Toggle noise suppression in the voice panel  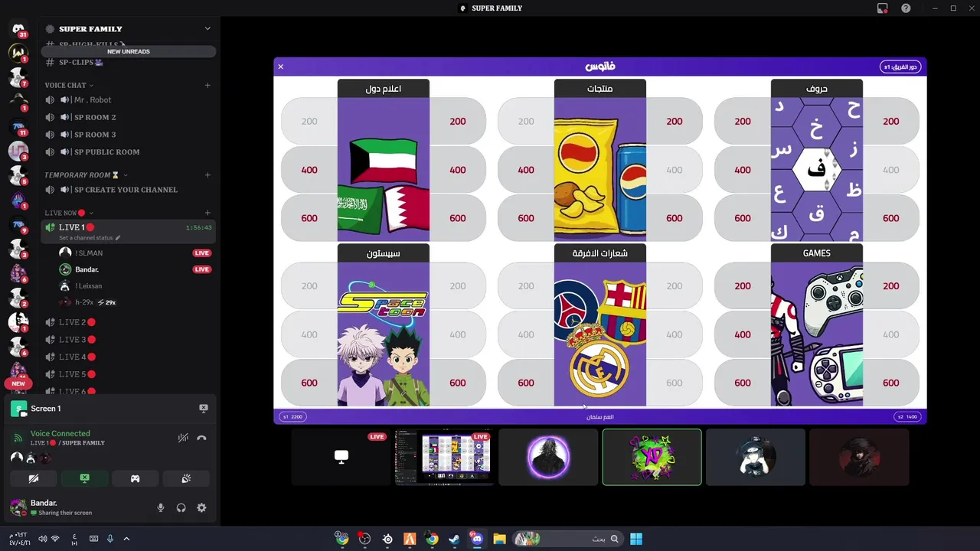click(x=183, y=438)
